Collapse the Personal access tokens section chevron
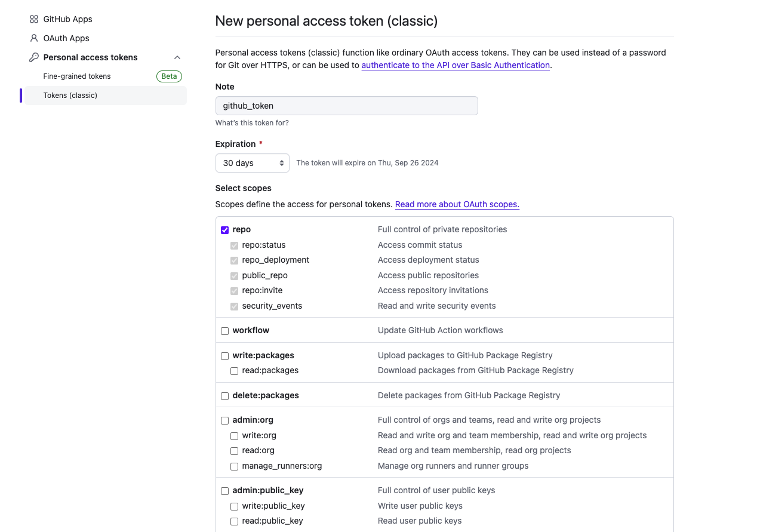Image resolution: width=757 pixels, height=532 pixels. (177, 57)
